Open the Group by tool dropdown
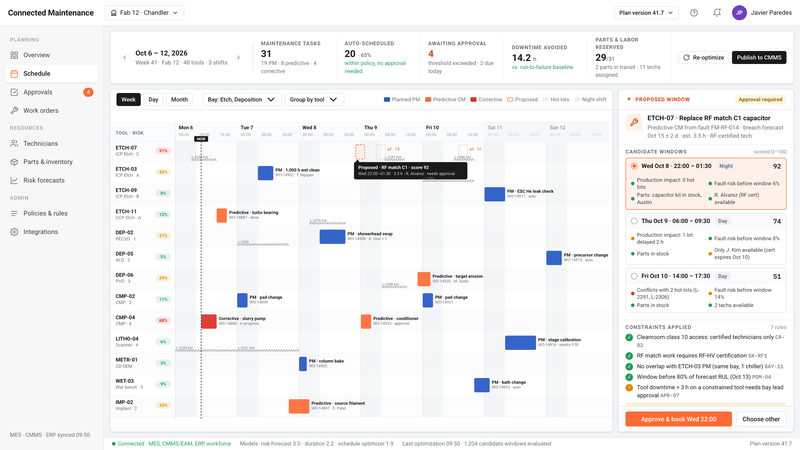 point(314,99)
